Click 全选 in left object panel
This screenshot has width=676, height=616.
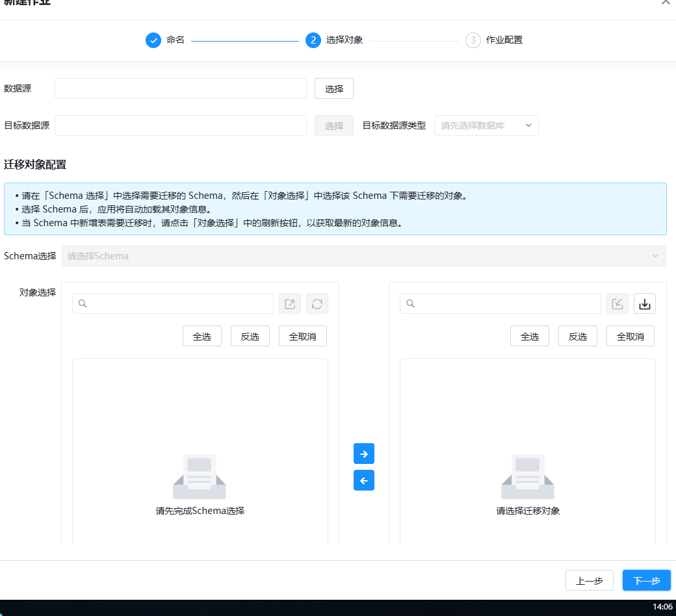click(x=201, y=336)
